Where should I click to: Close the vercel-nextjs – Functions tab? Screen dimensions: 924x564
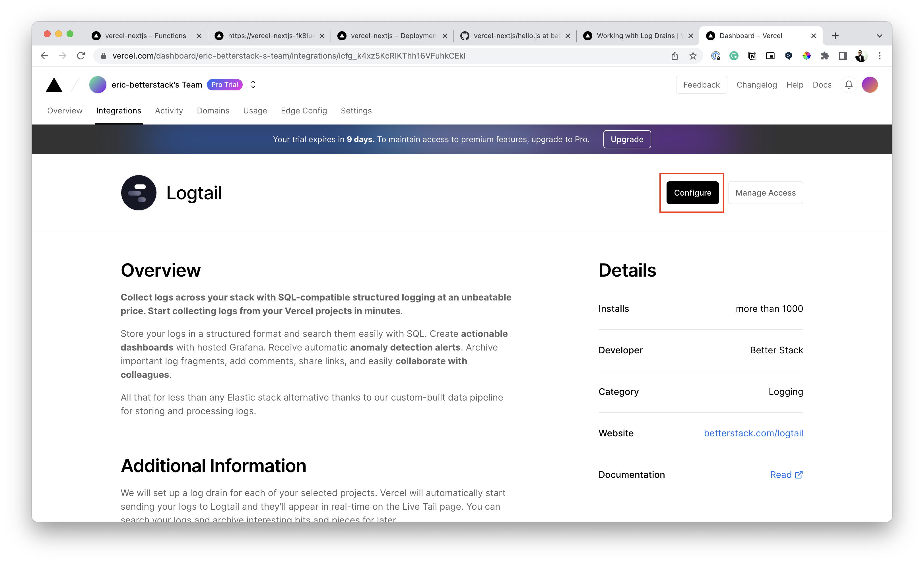click(199, 36)
